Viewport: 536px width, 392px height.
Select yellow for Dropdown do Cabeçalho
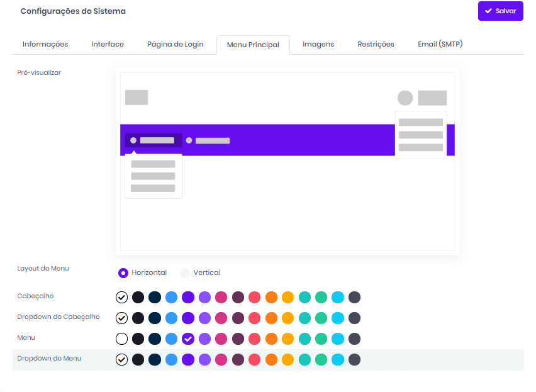point(288,318)
